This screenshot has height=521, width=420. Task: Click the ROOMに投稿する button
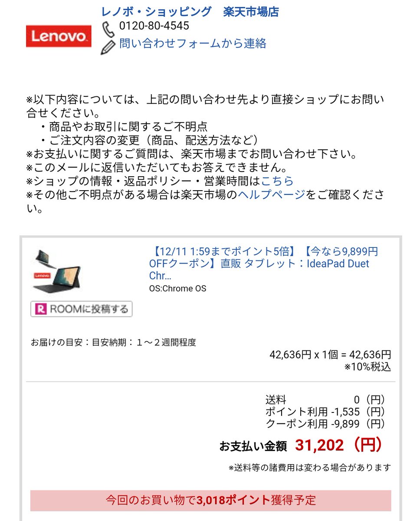pos(81,309)
